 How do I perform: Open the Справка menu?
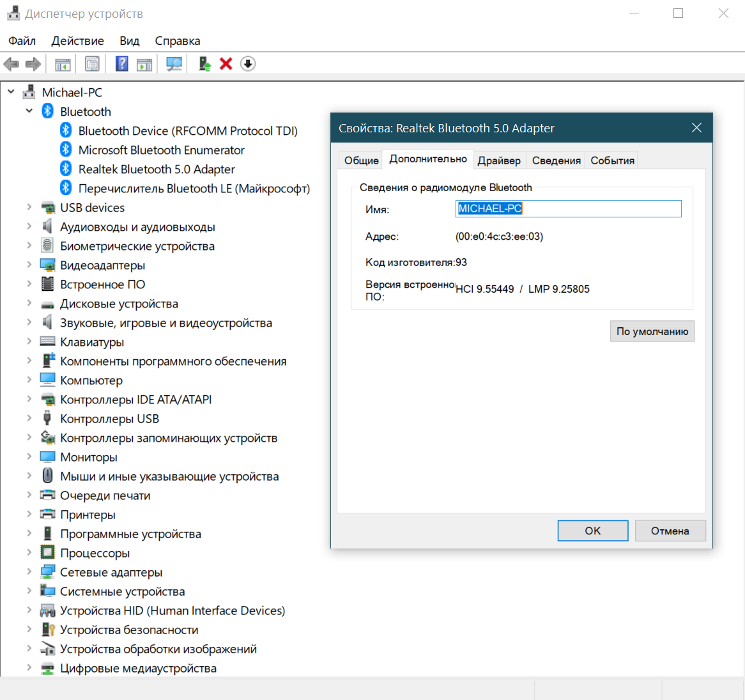coord(177,41)
